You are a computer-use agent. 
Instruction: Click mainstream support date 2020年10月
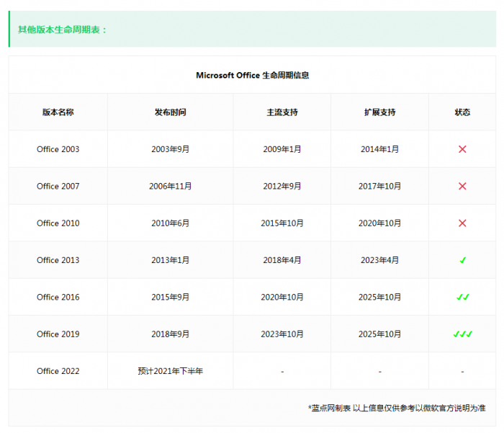click(x=282, y=298)
